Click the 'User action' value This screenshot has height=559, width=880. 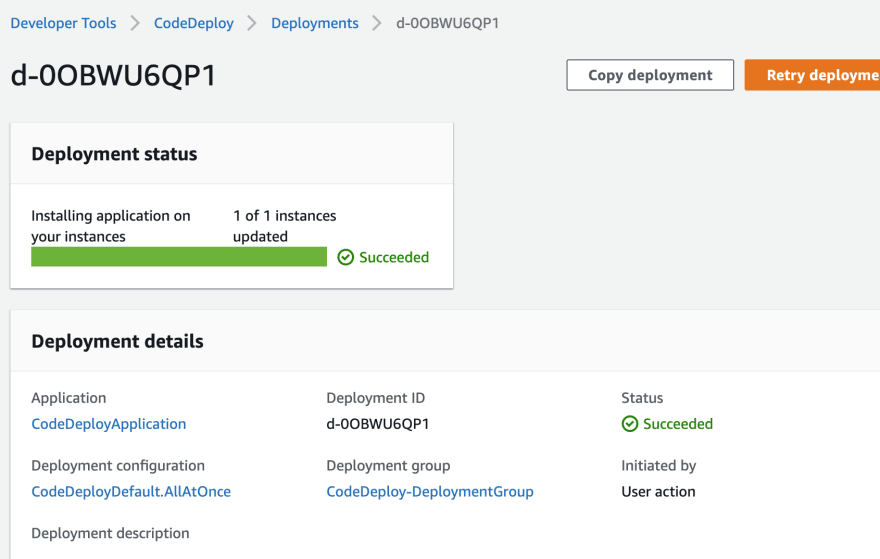[658, 491]
